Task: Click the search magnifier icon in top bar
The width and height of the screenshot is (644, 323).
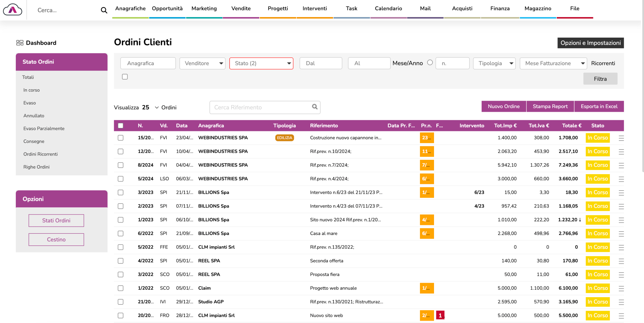Action: 104,10
